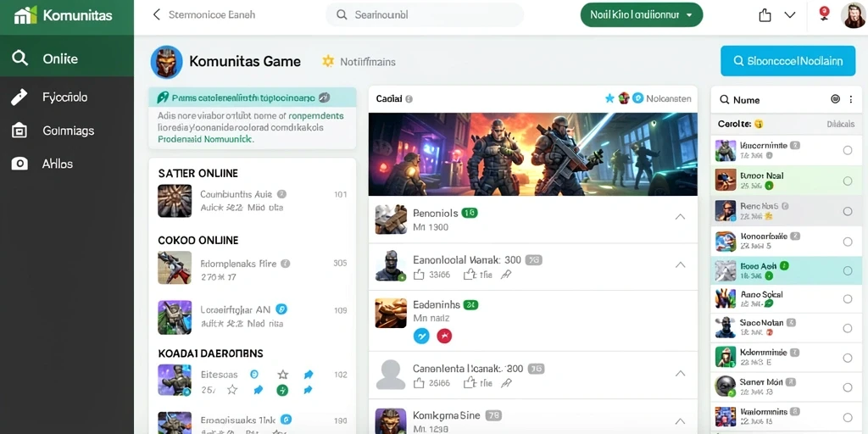Viewport: 868px width, 434px height.
Task: Click the back arrow in the top bar
Action: pyautogui.click(x=157, y=15)
